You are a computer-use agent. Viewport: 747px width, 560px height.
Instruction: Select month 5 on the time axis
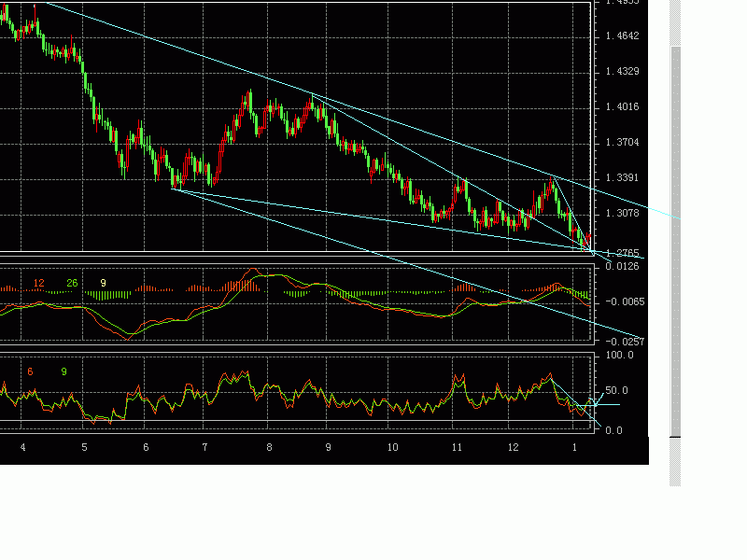(x=84, y=448)
